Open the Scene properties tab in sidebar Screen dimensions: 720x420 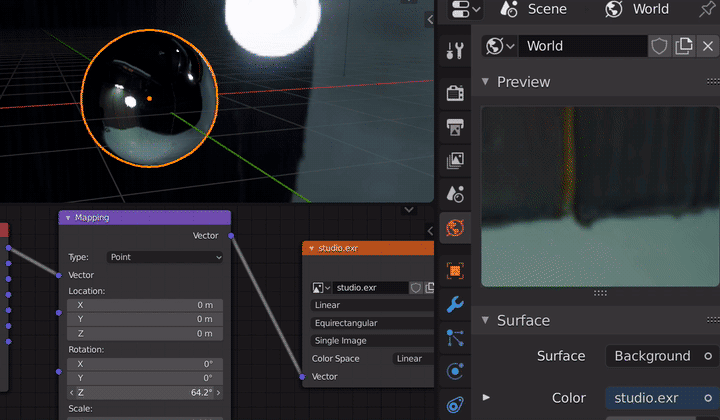pyautogui.click(x=455, y=194)
